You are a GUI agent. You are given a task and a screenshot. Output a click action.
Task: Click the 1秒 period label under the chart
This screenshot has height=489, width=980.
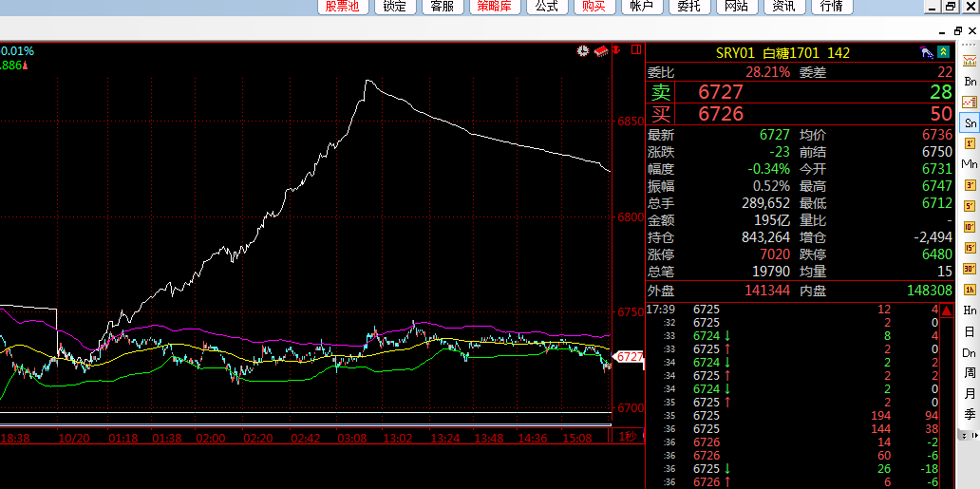click(627, 437)
